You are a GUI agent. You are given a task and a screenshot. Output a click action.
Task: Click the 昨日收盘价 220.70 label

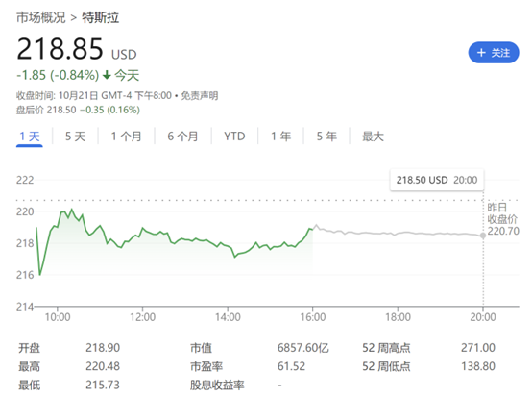coord(503,219)
